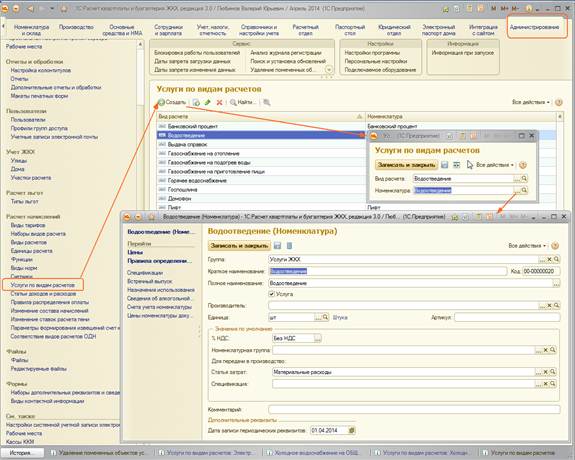Click the Найти magnifier icon
575x460 pixels.
click(x=233, y=102)
